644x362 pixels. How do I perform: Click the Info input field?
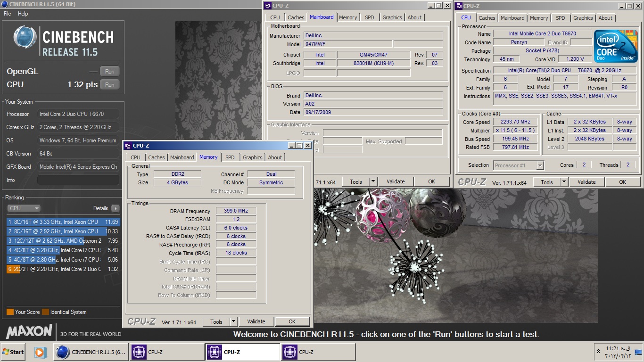coord(78,180)
